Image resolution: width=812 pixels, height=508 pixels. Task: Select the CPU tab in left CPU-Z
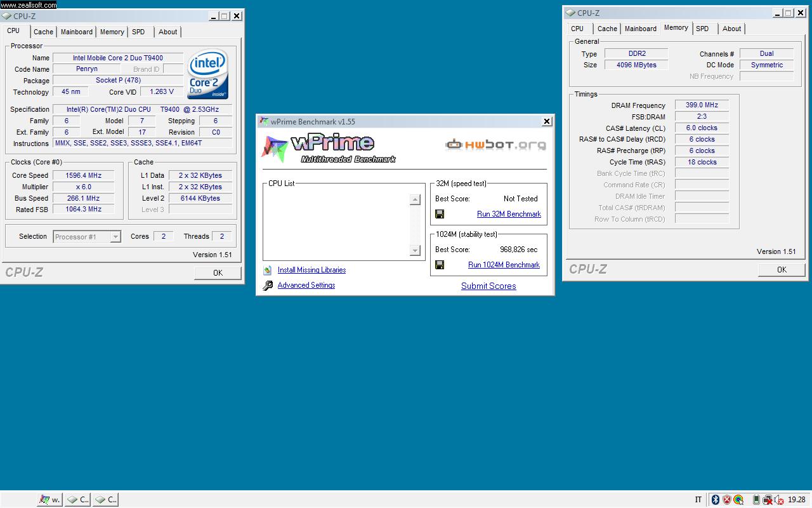point(13,30)
